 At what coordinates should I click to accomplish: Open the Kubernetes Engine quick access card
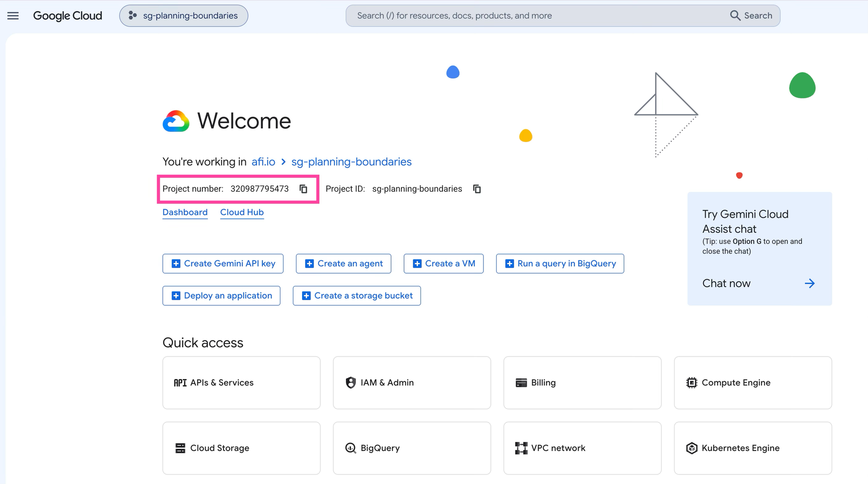pos(753,448)
